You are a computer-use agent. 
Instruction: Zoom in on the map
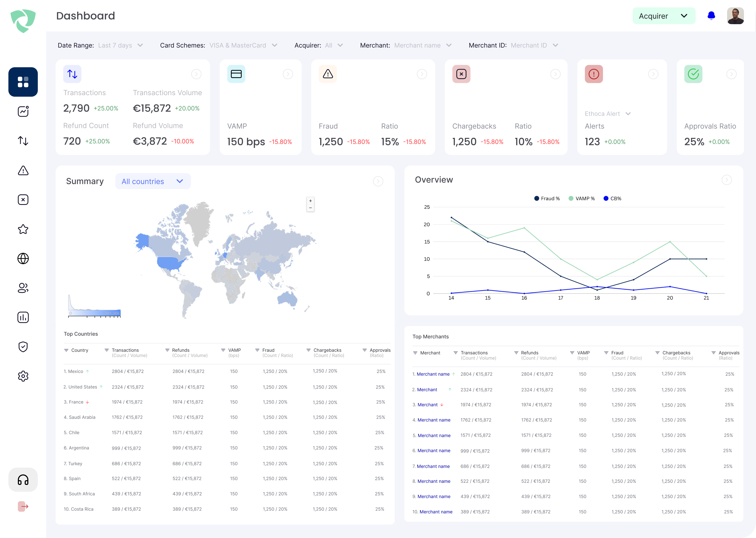click(310, 201)
